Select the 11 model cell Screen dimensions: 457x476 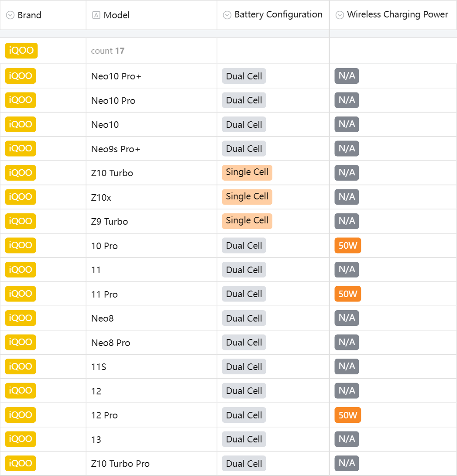[x=151, y=270]
